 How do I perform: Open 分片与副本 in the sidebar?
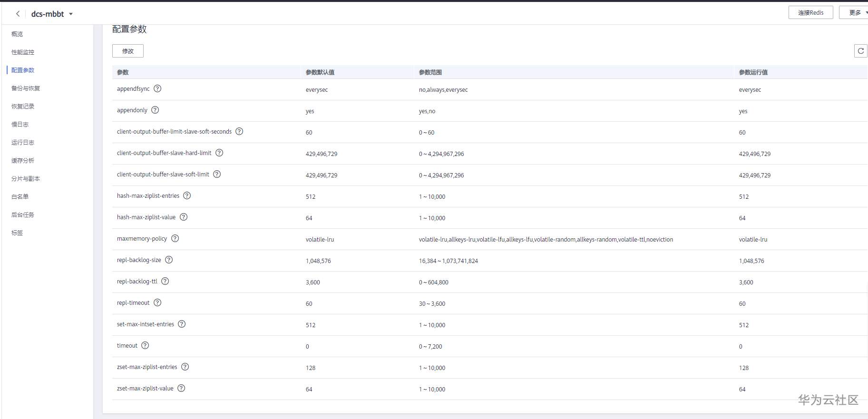pos(26,178)
